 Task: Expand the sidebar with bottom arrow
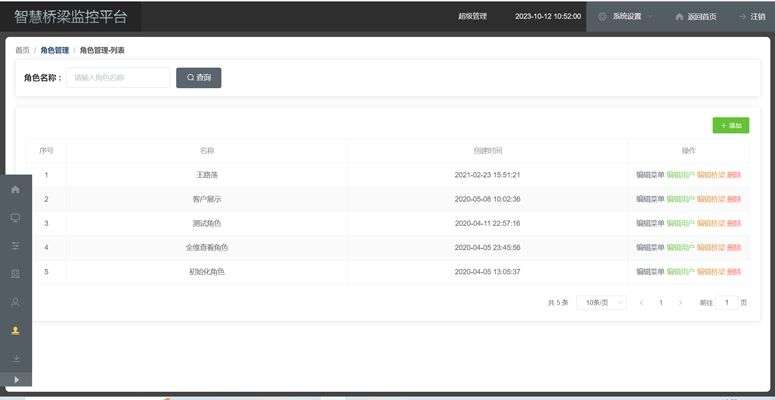pyautogui.click(x=15, y=380)
